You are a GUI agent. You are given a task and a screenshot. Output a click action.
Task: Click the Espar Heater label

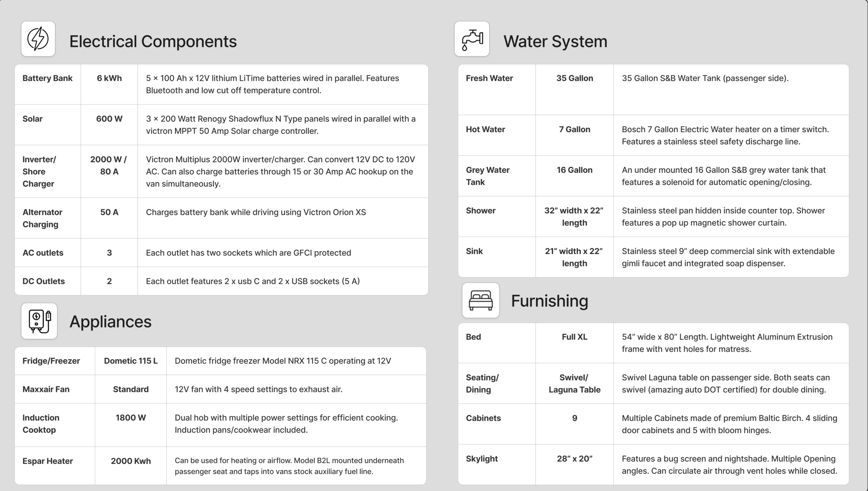tap(48, 461)
